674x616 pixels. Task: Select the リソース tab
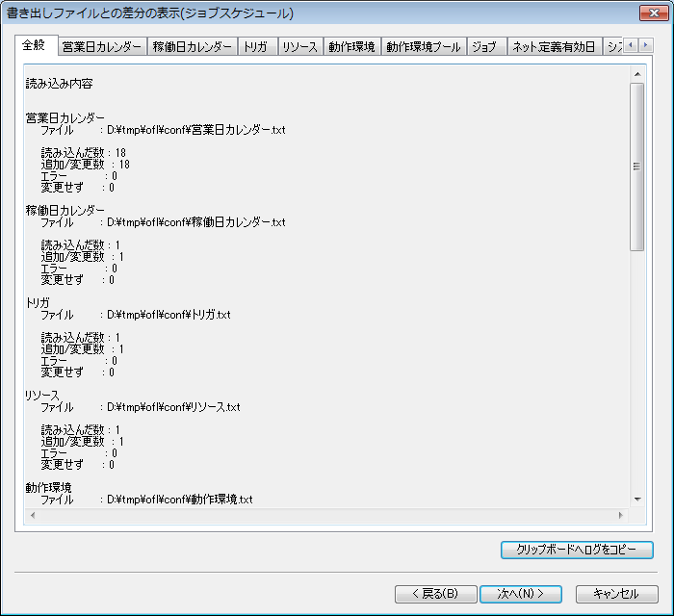pyautogui.click(x=299, y=46)
